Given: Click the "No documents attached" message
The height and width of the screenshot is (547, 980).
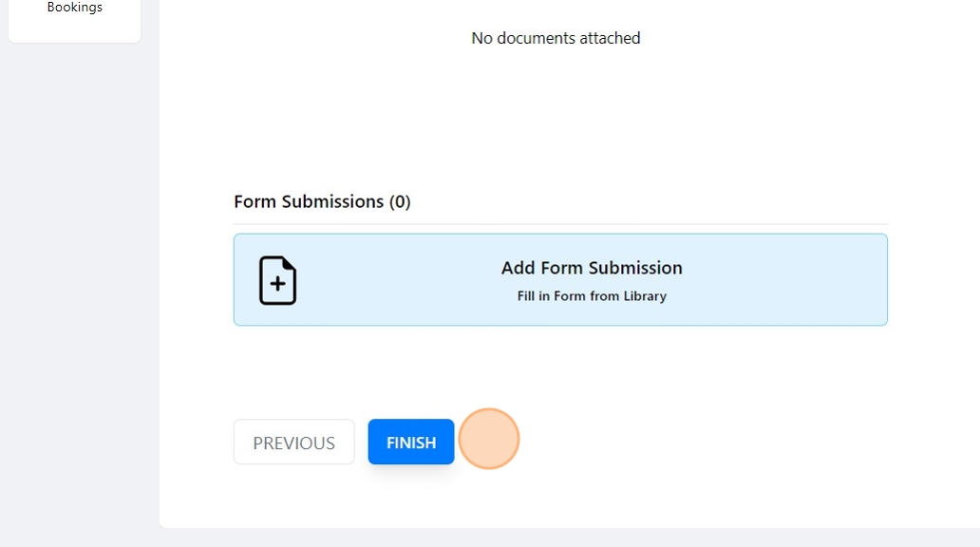Looking at the screenshot, I should 556,38.
